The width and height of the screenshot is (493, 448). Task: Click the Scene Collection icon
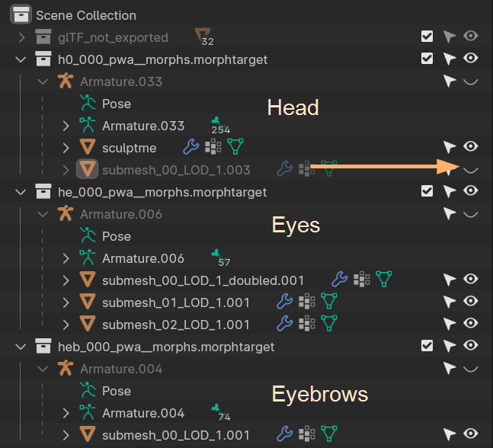point(21,15)
